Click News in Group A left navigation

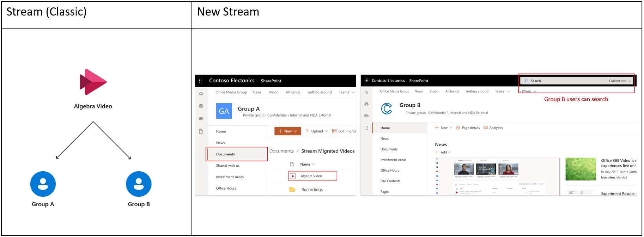coord(220,143)
